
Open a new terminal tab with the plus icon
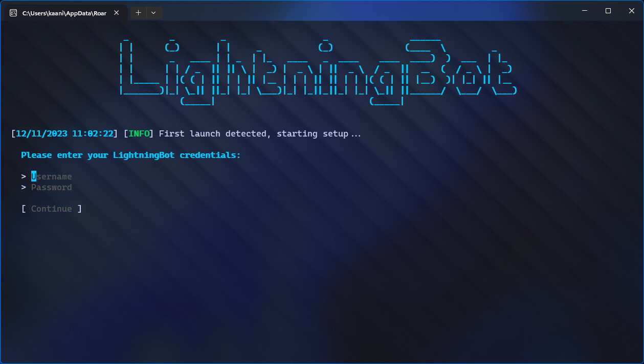pyautogui.click(x=138, y=12)
